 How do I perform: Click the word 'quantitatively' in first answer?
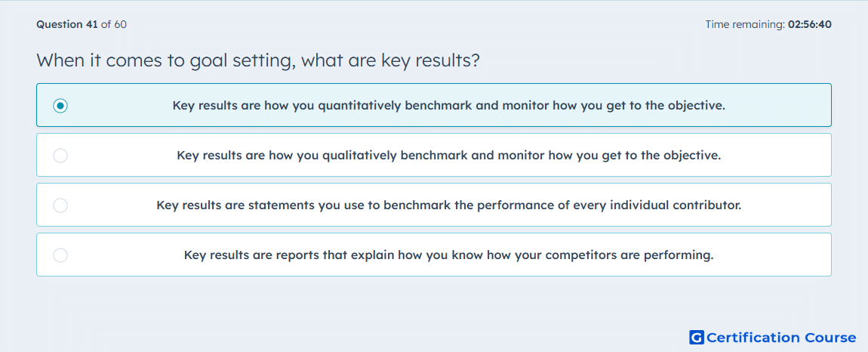pos(359,105)
